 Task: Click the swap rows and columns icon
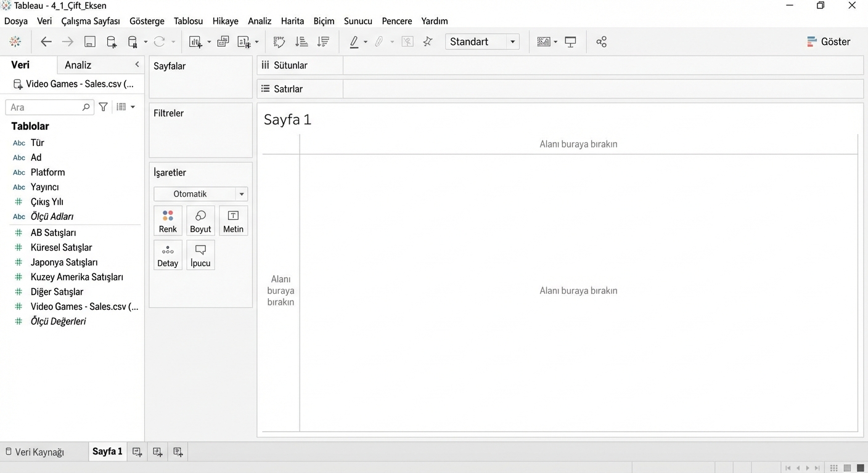click(x=279, y=42)
